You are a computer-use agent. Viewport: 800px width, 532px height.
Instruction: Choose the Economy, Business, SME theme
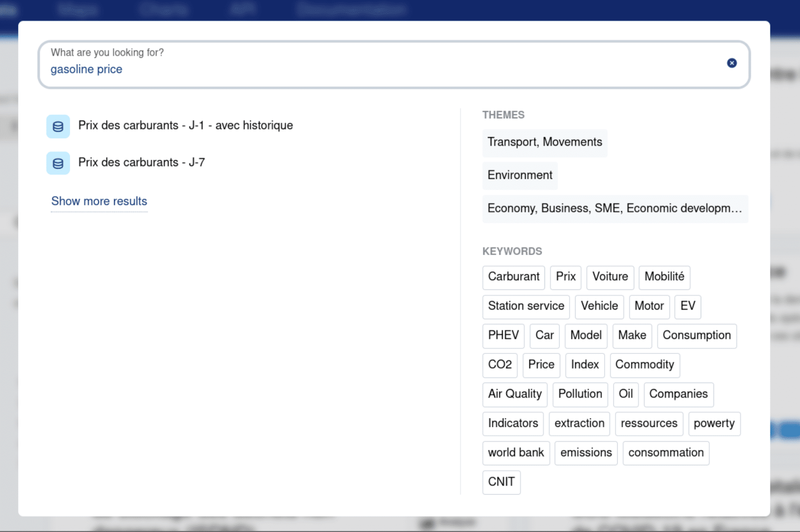click(x=614, y=209)
